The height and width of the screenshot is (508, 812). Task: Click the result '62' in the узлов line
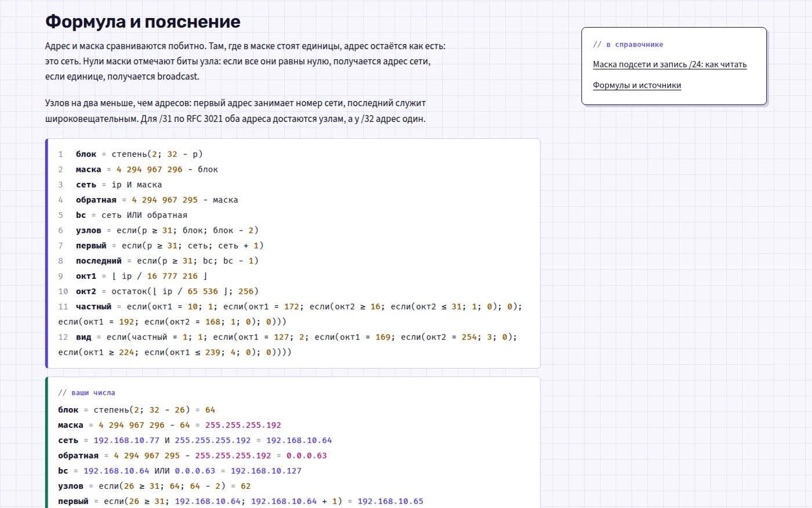click(x=246, y=486)
